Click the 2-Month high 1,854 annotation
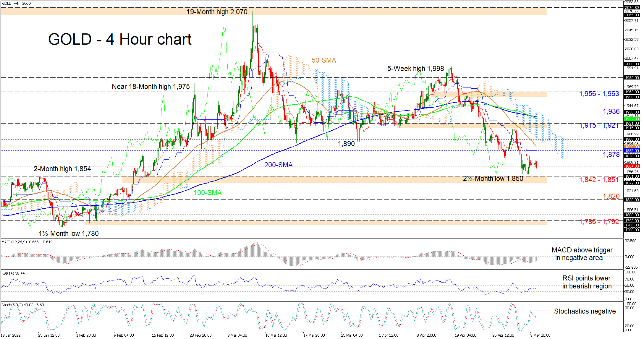Viewport: 644px width, 339px height. tap(62, 169)
